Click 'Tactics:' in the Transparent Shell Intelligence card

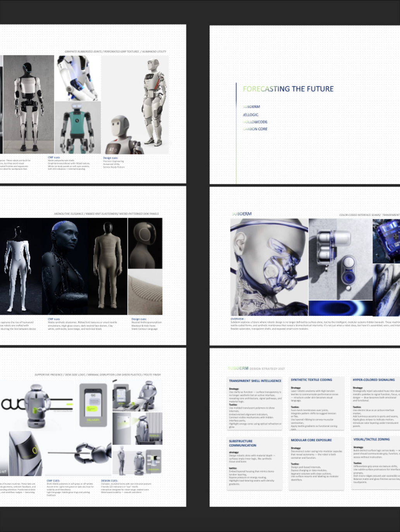[233, 405]
